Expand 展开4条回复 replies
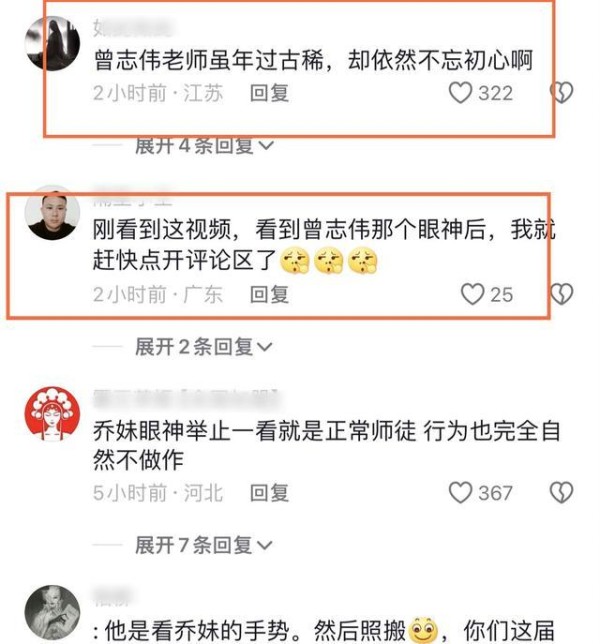The height and width of the screenshot is (644, 600). tap(204, 146)
